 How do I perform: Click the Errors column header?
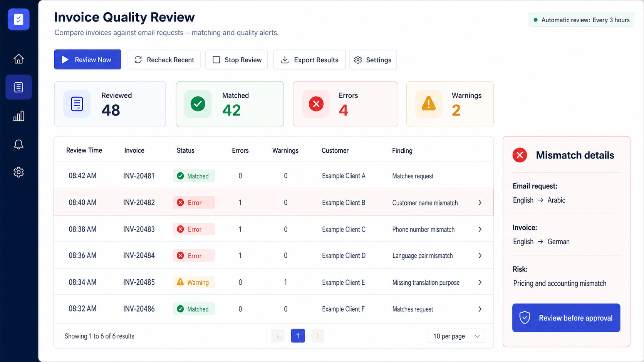240,150
